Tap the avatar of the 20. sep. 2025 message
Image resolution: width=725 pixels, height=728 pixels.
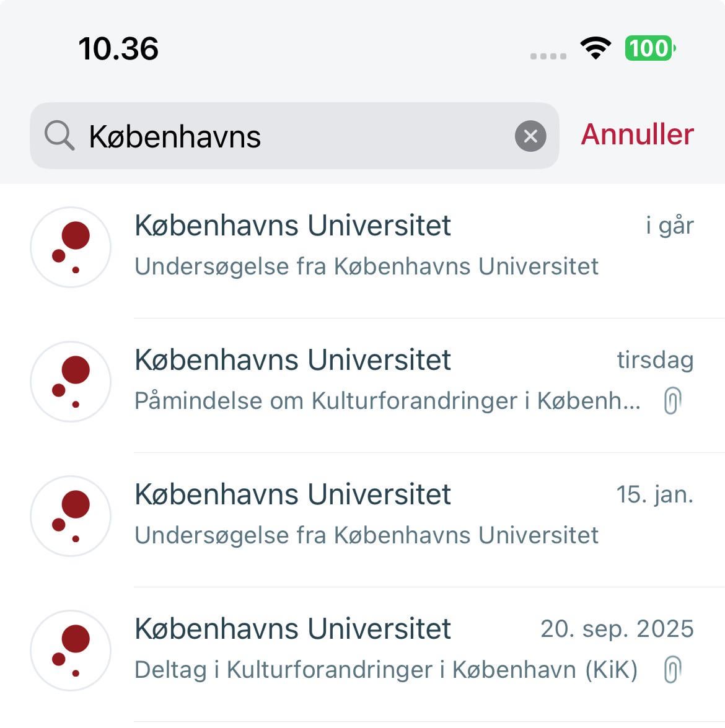71,651
